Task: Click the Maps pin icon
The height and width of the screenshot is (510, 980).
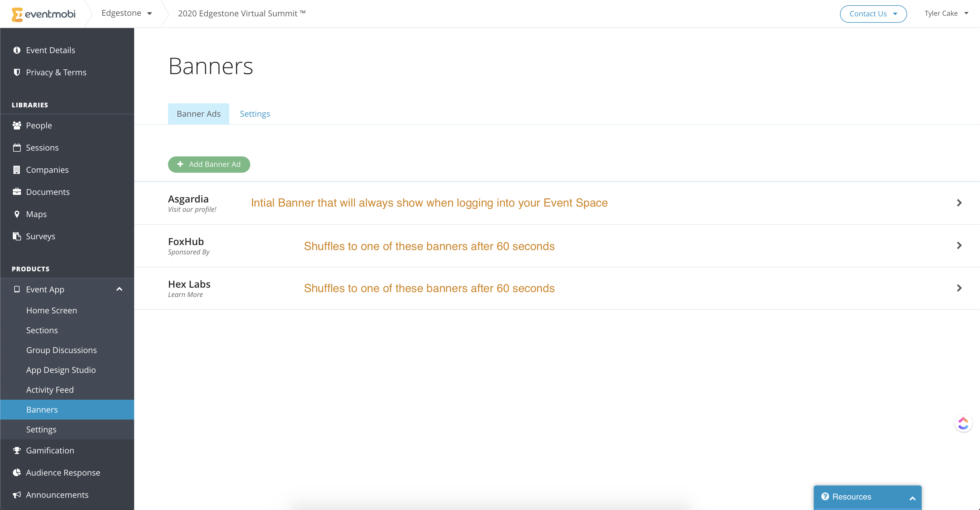Action: point(17,214)
